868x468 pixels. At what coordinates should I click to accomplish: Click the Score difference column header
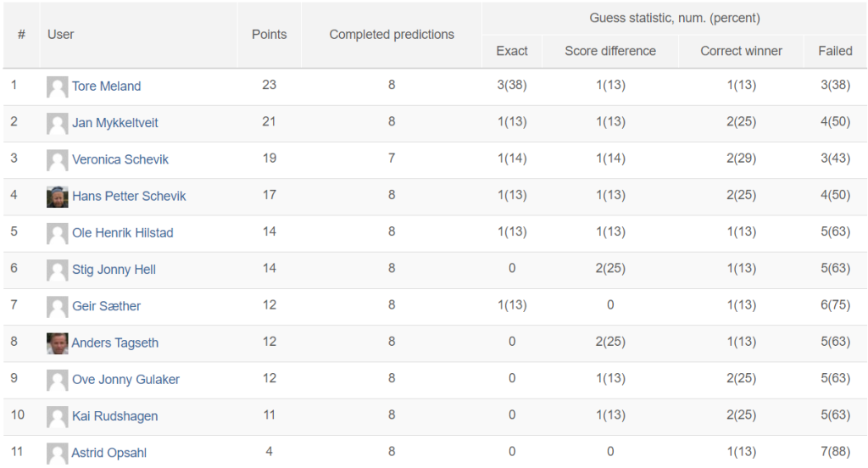pos(610,51)
